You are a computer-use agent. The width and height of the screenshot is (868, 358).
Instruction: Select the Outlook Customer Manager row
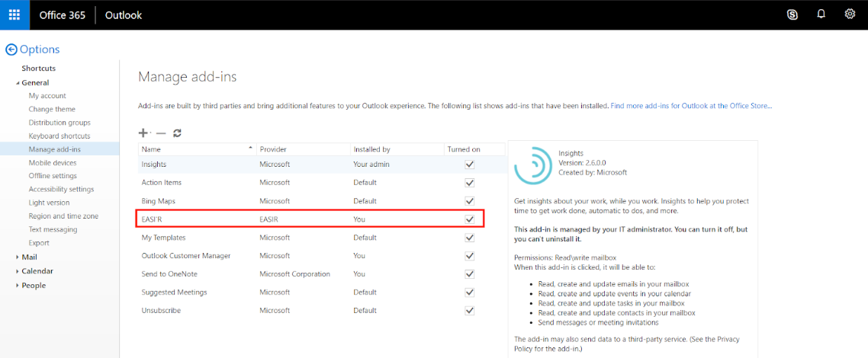pyautogui.click(x=322, y=256)
